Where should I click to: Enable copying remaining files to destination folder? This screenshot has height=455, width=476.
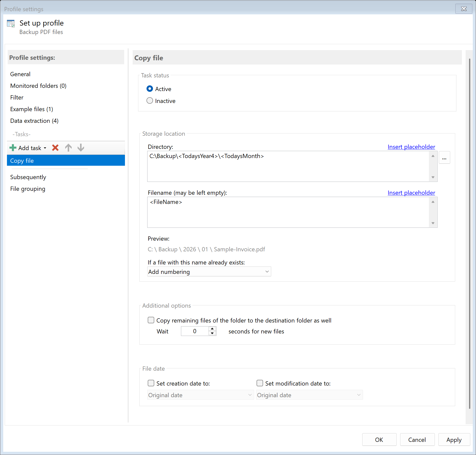pos(151,320)
